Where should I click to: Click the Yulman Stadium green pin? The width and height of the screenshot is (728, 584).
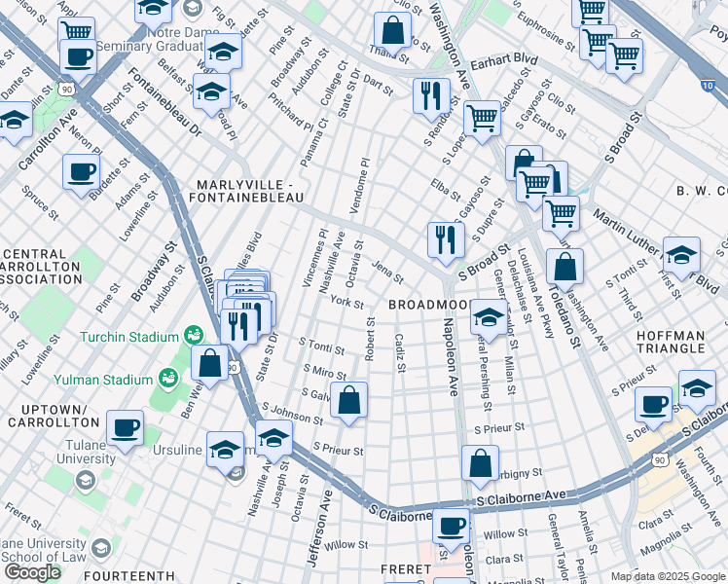click(x=169, y=379)
